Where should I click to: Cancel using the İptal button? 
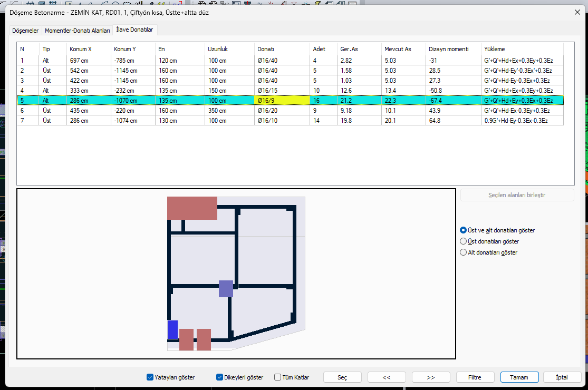click(563, 377)
